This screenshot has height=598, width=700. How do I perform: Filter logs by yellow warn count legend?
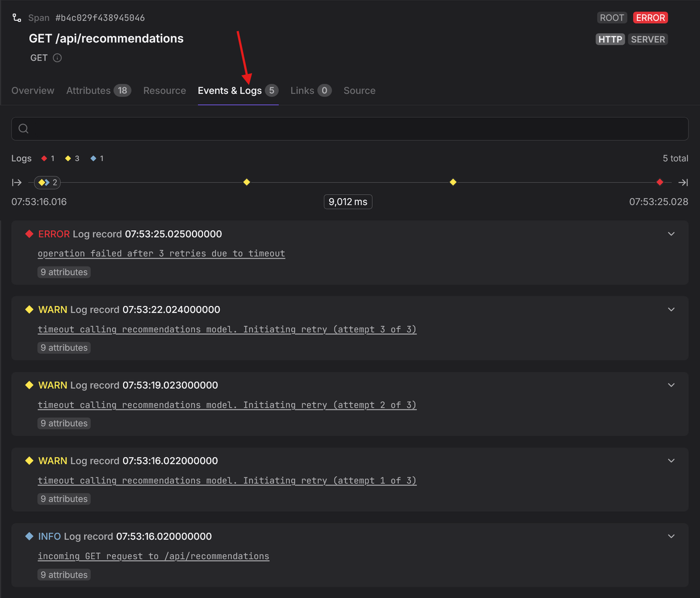pyautogui.click(x=72, y=159)
